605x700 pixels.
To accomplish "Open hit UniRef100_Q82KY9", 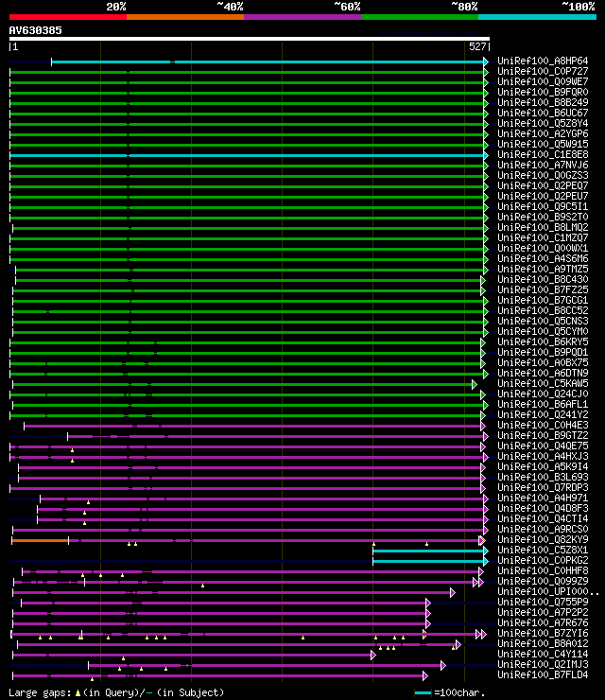I will [543, 540].
